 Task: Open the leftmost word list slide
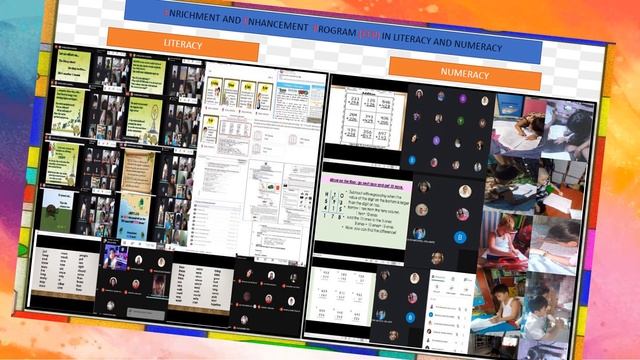(x=65, y=273)
